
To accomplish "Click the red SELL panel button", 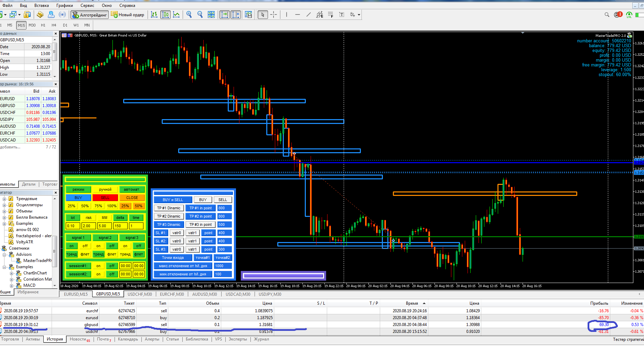I will click(105, 198).
